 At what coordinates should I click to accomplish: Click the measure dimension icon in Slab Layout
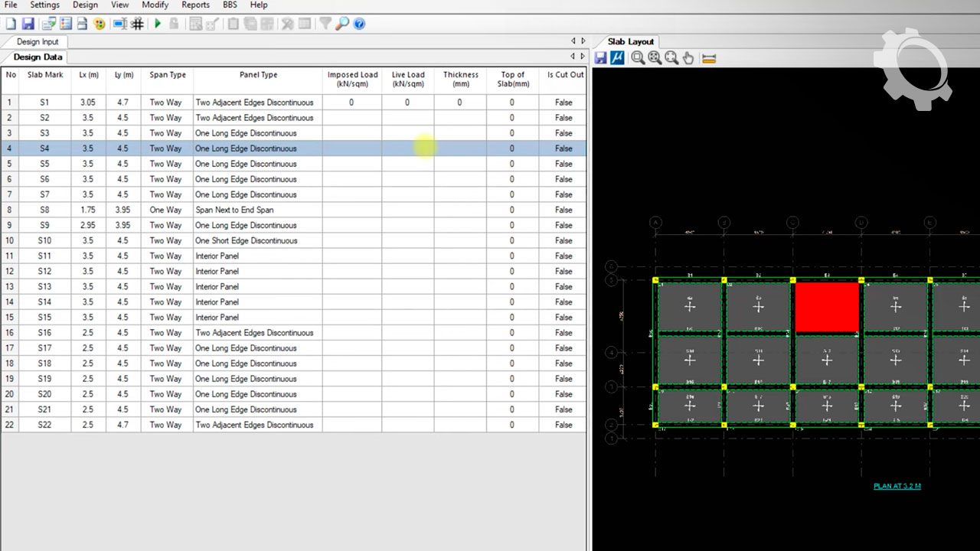[709, 58]
